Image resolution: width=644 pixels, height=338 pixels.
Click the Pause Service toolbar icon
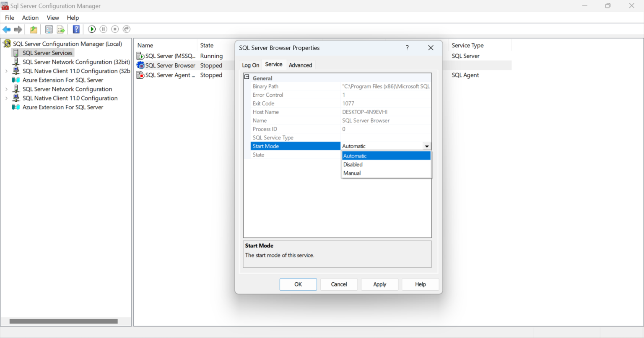103,29
